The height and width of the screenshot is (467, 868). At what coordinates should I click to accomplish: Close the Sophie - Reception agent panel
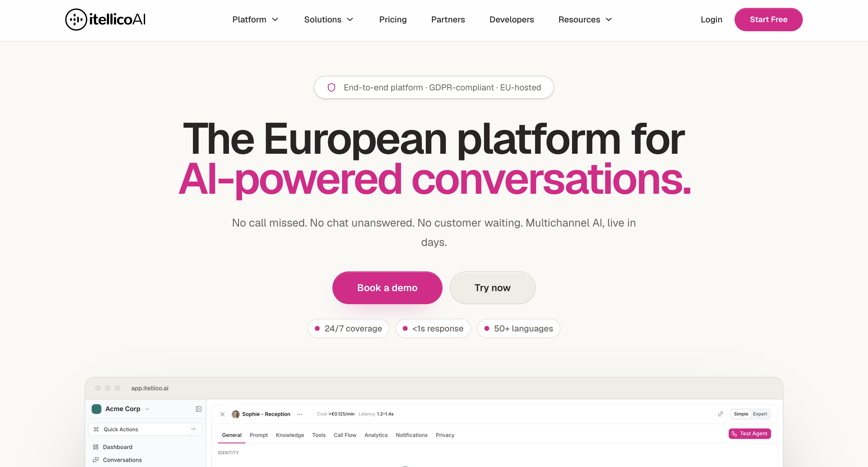[222, 414]
